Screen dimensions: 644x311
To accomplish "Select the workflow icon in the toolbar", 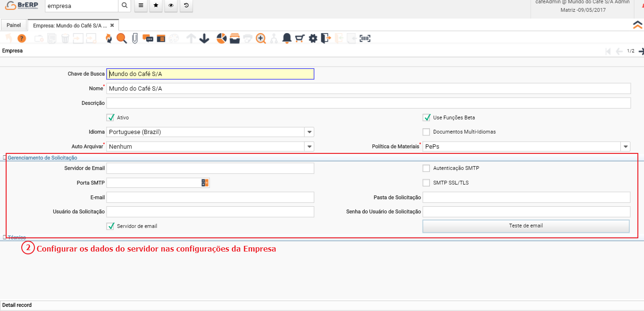I will 274,38.
